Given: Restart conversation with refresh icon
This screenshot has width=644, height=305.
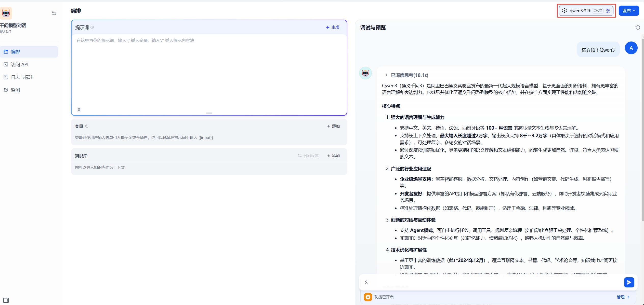Looking at the screenshot, I should tap(638, 27).
